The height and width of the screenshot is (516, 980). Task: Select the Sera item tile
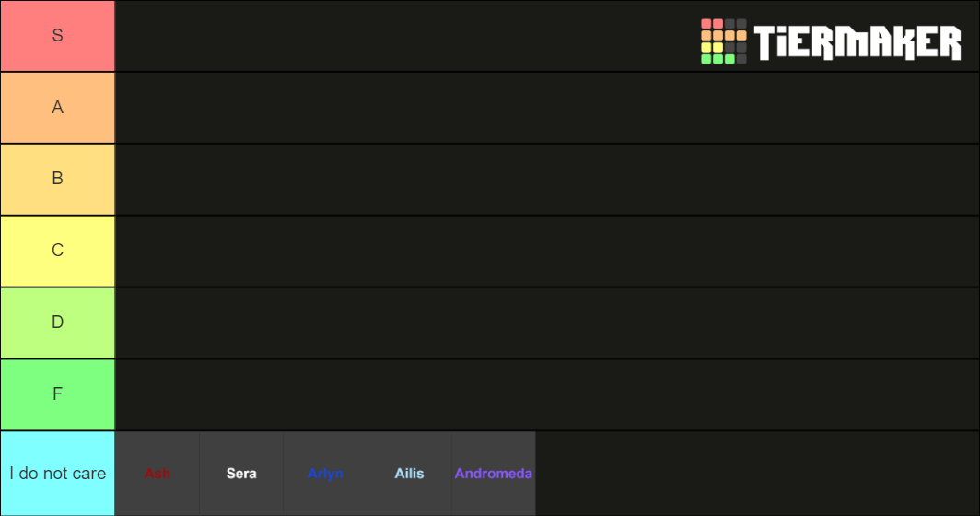pos(241,474)
